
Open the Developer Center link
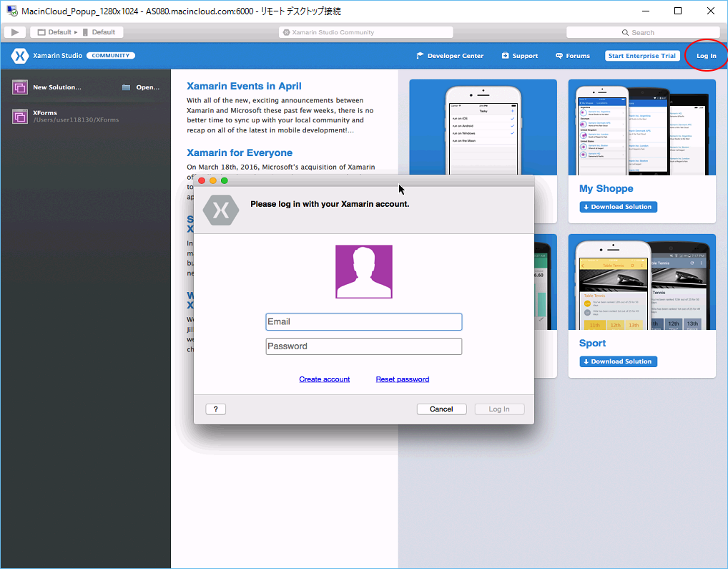[449, 56]
